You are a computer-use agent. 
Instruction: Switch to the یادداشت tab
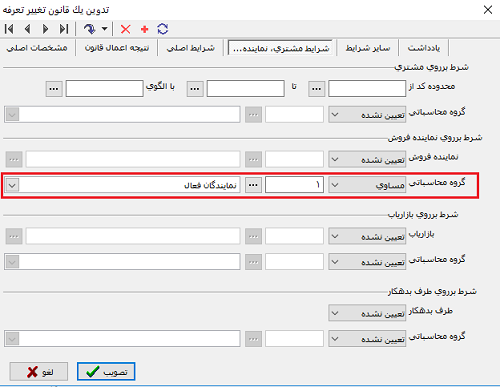[x=424, y=48]
